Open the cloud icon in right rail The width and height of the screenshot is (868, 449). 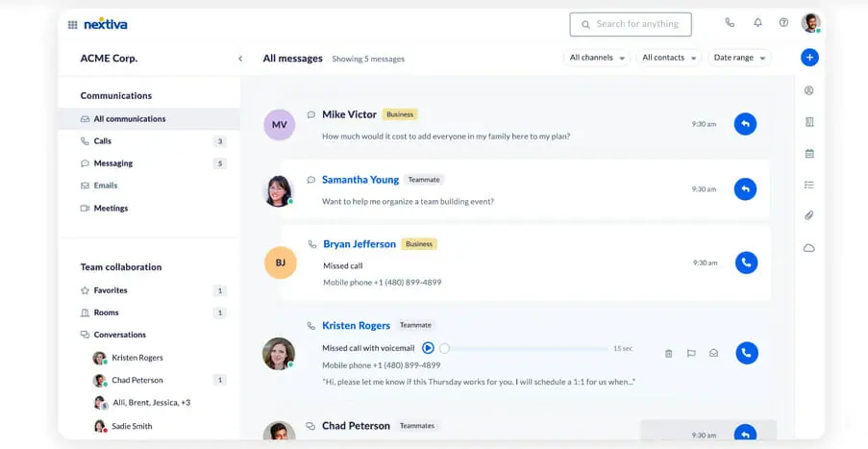(x=808, y=248)
